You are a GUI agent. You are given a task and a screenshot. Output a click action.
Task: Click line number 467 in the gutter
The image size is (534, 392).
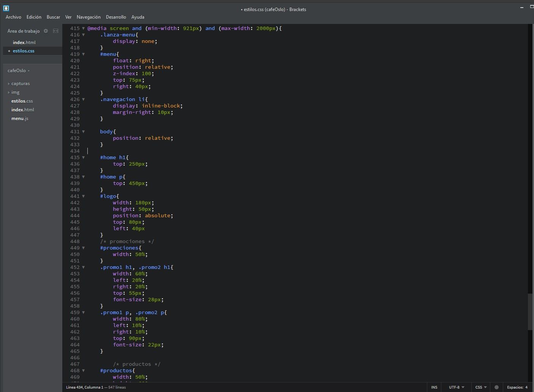(75, 364)
